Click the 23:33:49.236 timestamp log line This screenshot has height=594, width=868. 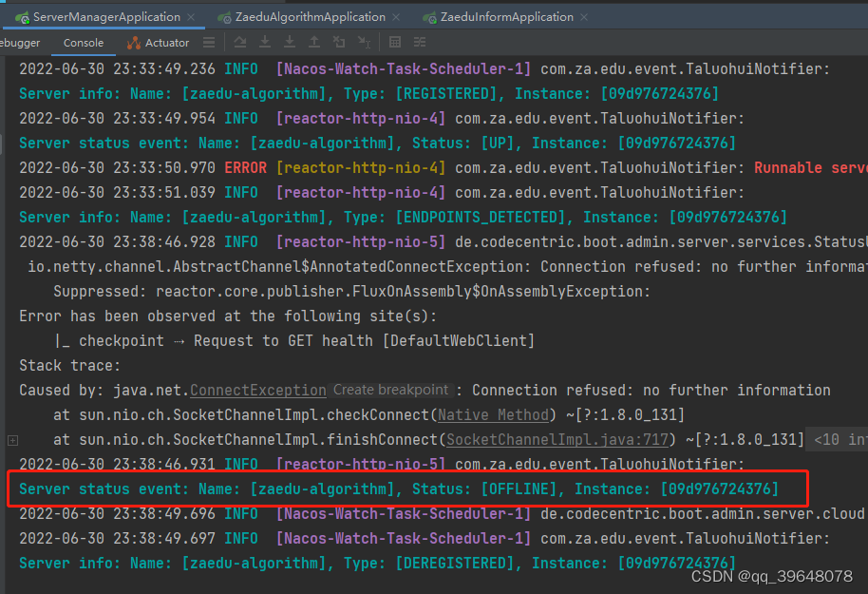(425, 69)
